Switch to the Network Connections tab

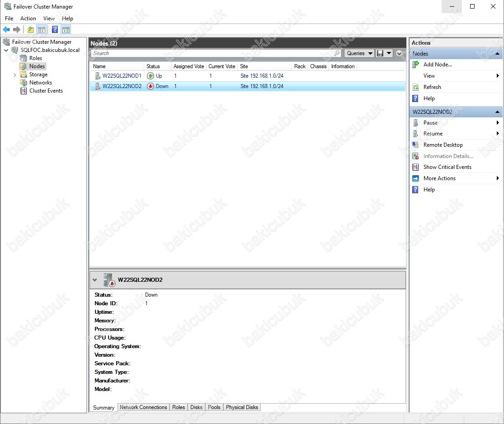click(143, 407)
